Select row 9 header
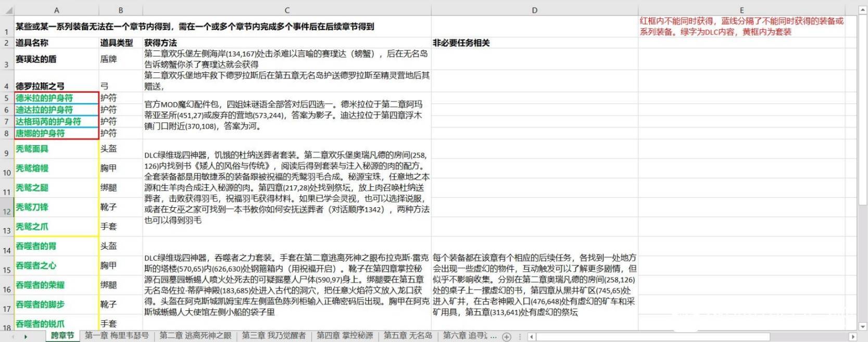This screenshot has height=342, width=868. pyautogui.click(x=7, y=153)
